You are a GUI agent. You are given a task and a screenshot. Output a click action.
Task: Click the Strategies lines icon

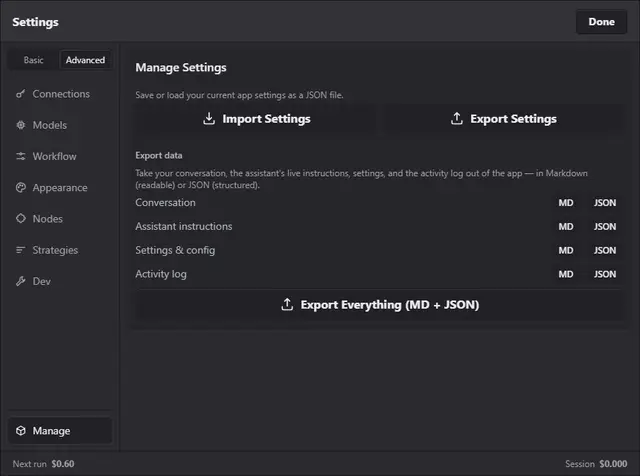point(20,250)
